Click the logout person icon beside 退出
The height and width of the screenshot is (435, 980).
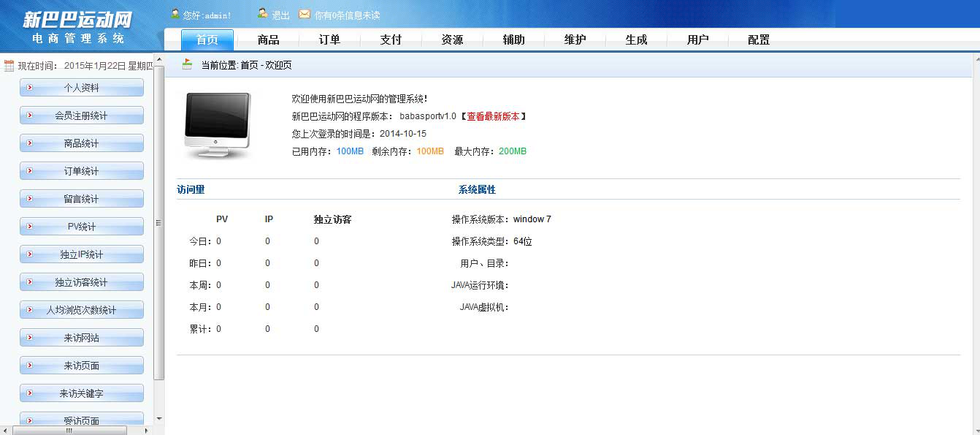click(262, 14)
